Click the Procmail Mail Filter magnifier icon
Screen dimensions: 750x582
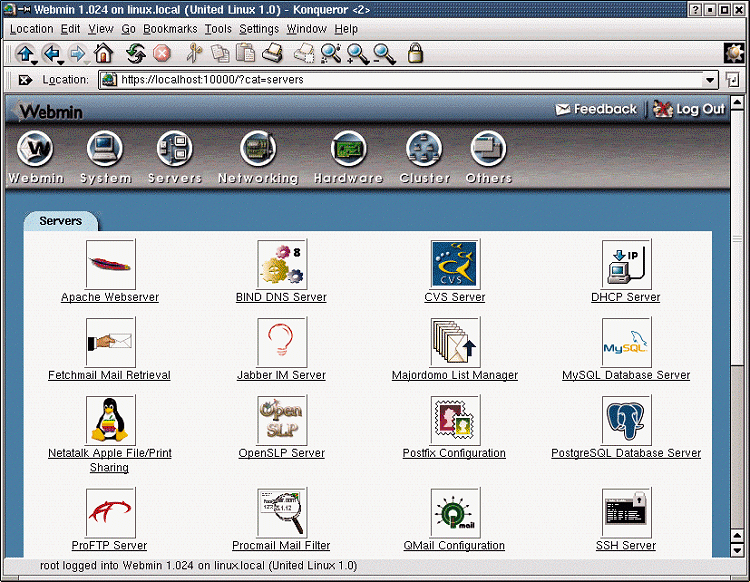point(282,512)
